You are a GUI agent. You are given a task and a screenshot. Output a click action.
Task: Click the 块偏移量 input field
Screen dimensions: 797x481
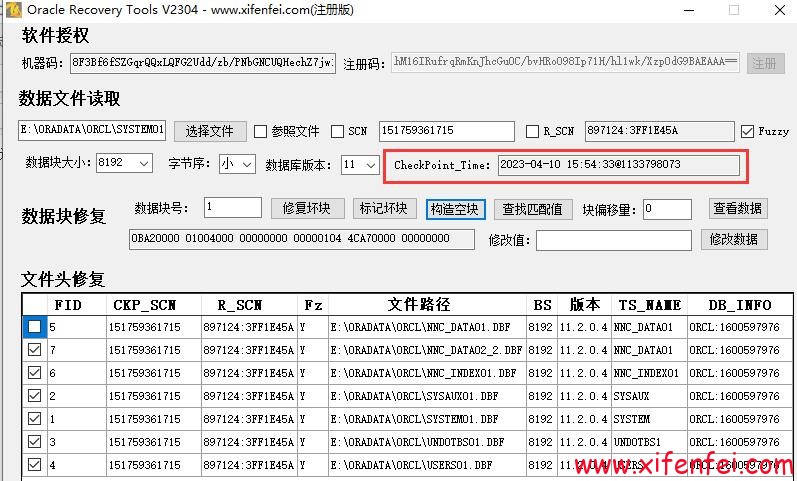(667, 209)
